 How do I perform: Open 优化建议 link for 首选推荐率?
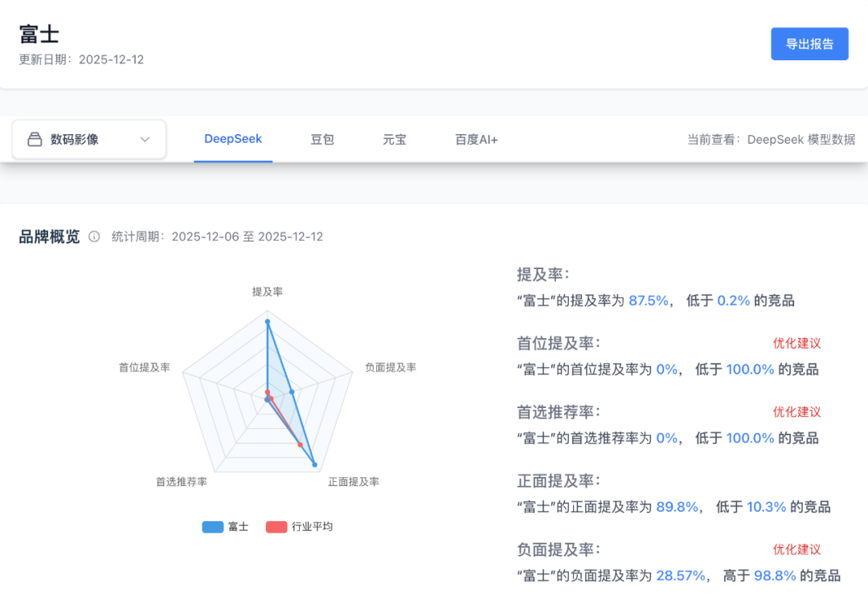796,412
